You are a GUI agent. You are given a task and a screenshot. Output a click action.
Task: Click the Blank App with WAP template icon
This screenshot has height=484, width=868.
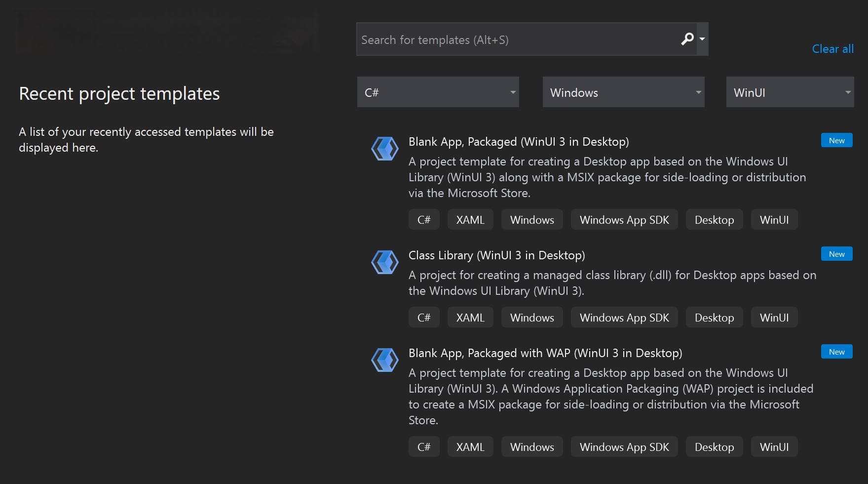point(385,360)
